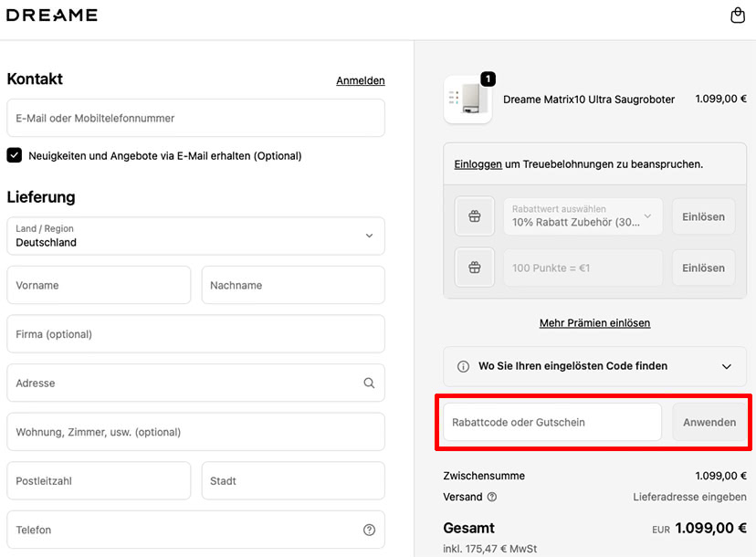756x557 pixels.
Task: Expand Wo Sie Ihren eingelösten Code finden
Action: (x=726, y=366)
